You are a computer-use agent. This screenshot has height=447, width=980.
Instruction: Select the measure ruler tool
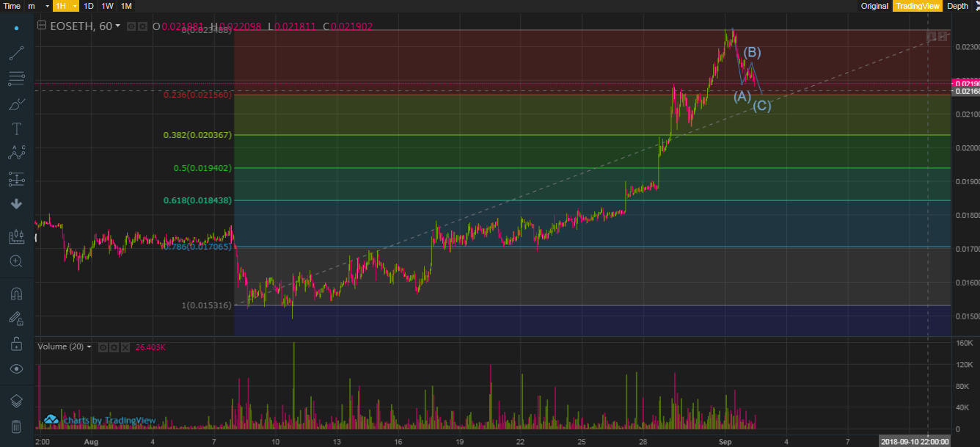16,236
